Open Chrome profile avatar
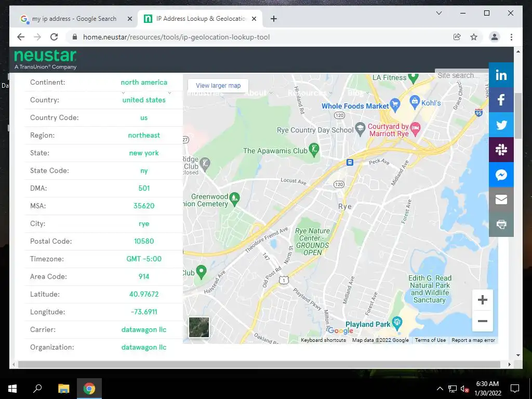The width and height of the screenshot is (532, 399). [x=495, y=37]
